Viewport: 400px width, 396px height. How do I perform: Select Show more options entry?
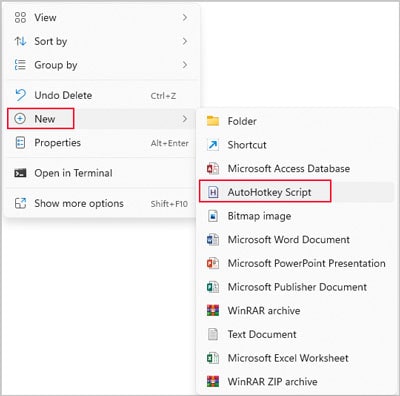[x=101, y=203]
